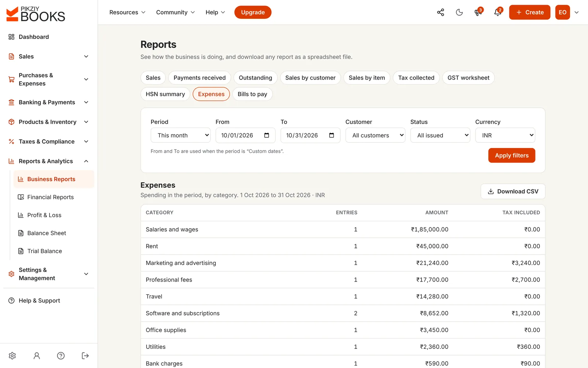
Task: Open the Currency dropdown showing INR
Action: pyautogui.click(x=505, y=135)
